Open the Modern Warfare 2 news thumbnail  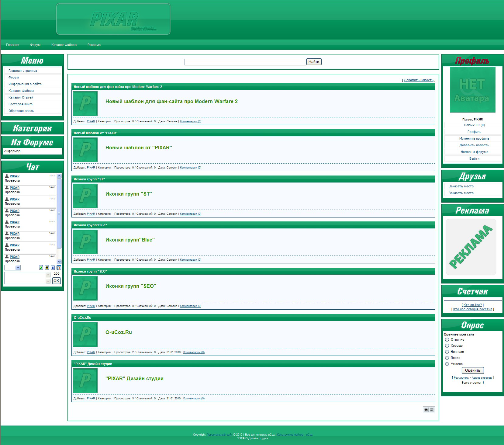tap(85, 104)
